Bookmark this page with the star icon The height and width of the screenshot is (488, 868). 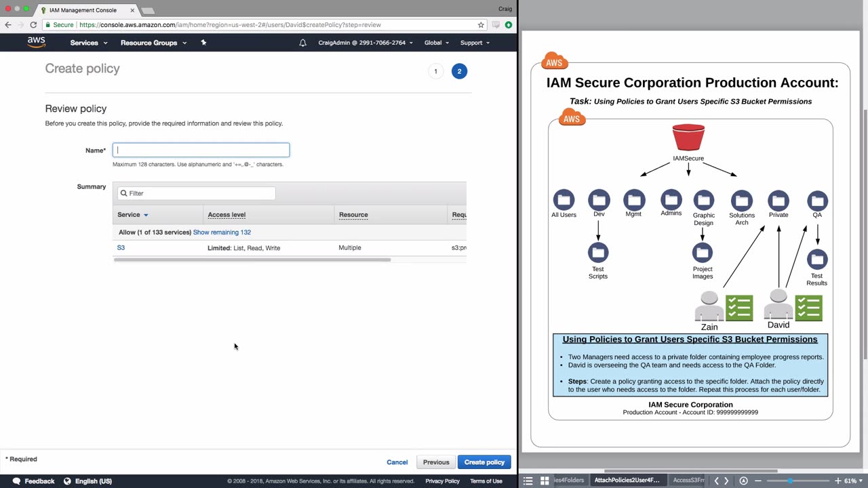pyautogui.click(x=481, y=25)
